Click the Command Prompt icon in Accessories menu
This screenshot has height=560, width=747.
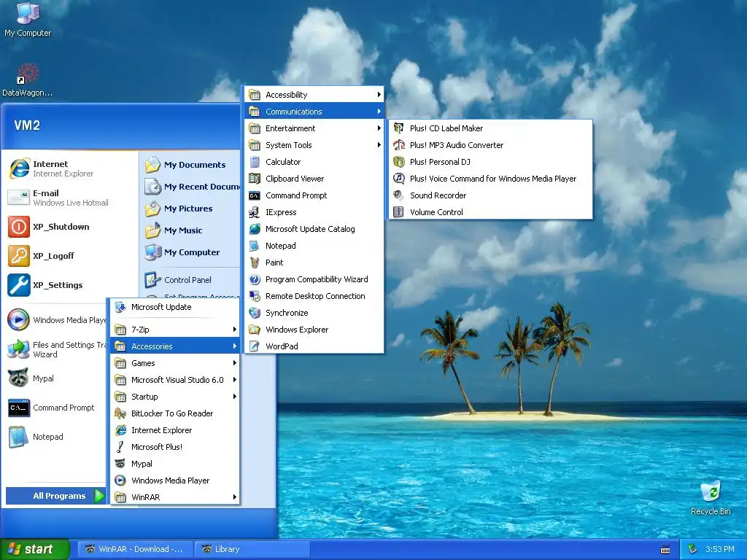tap(255, 195)
